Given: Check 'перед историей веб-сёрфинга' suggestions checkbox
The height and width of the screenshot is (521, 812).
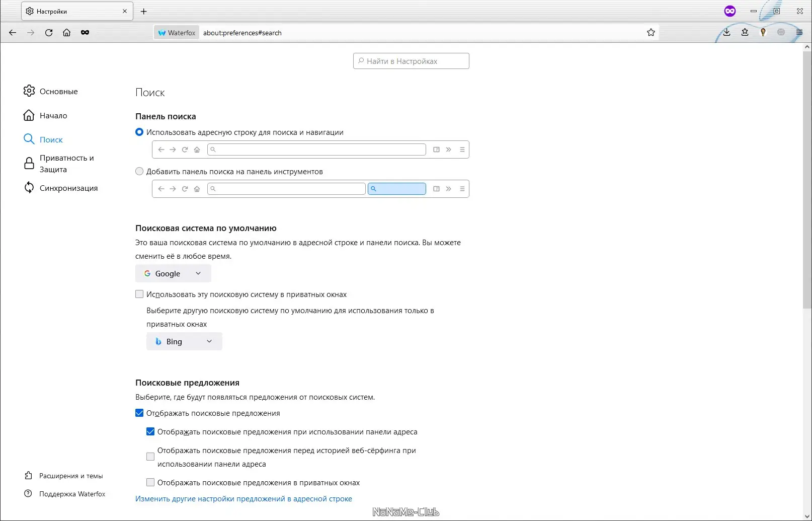Looking at the screenshot, I should click(x=150, y=457).
